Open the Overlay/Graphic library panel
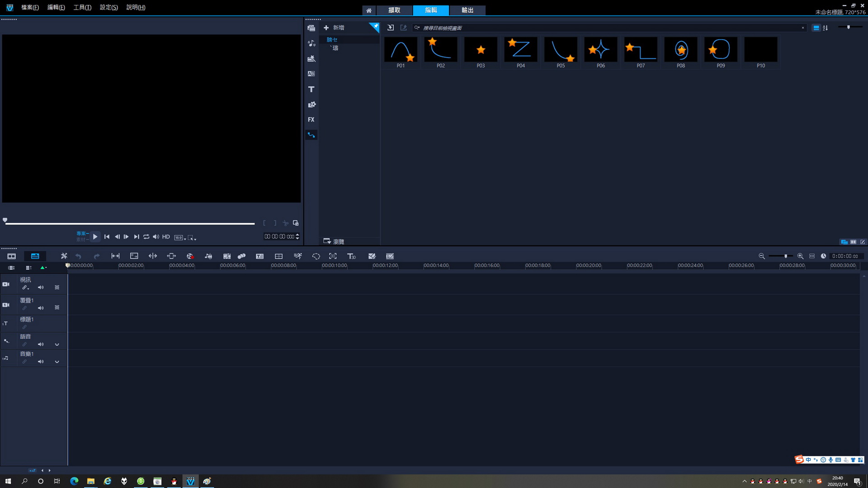 point(311,104)
